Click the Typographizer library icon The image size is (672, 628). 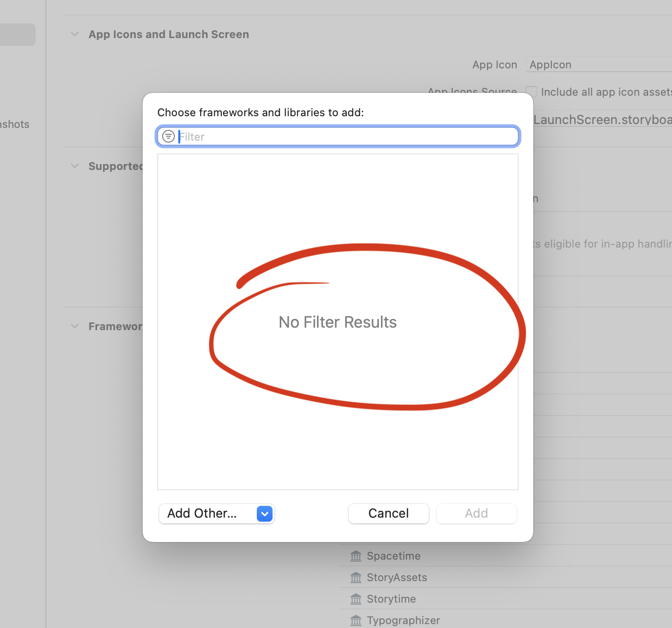coord(356,621)
